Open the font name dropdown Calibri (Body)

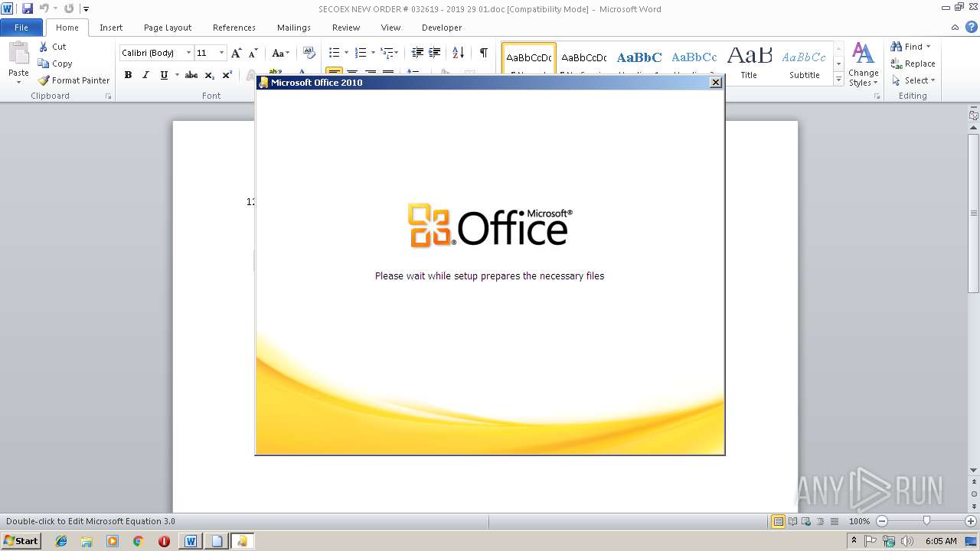pyautogui.click(x=188, y=53)
